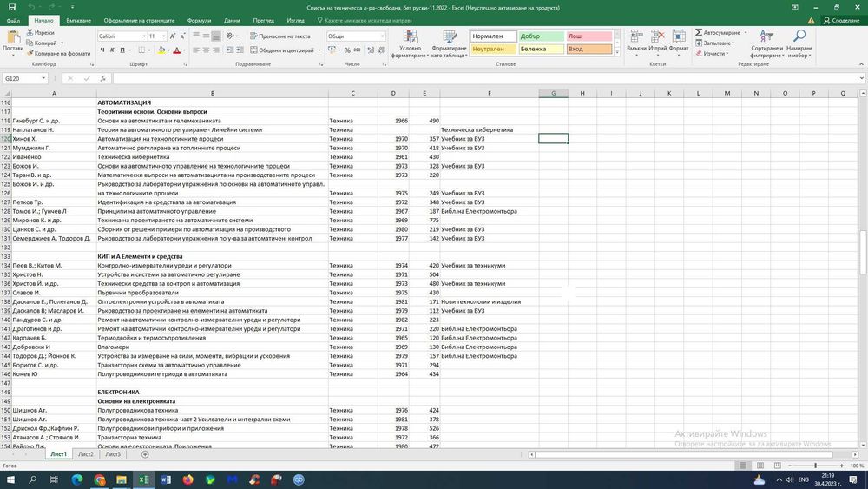Expand the borders dropdown arrow
The image size is (868, 489).
pyautogui.click(x=150, y=50)
